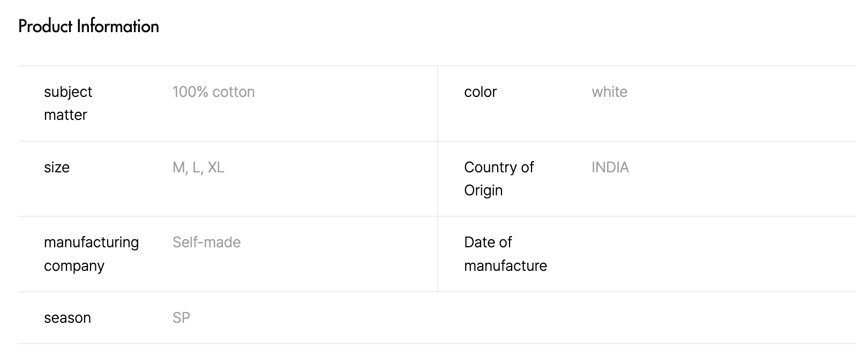The image size is (868, 364).
Task: Click the Date of manufacture label
Action: click(505, 254)
